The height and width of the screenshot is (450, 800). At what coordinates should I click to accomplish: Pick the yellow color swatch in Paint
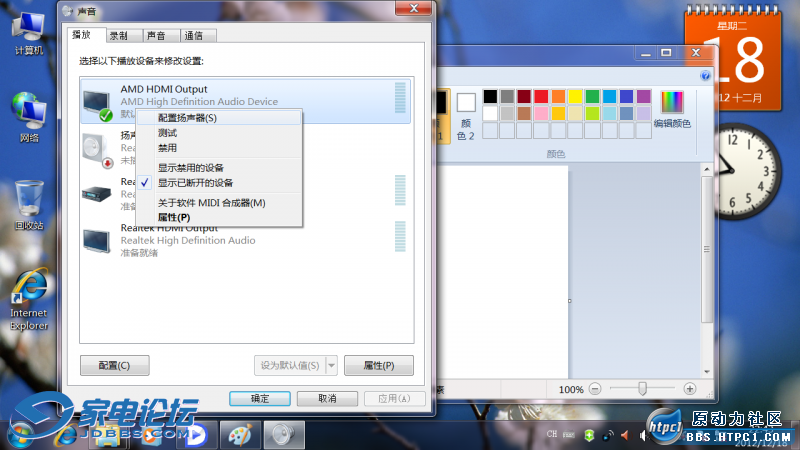575,96
